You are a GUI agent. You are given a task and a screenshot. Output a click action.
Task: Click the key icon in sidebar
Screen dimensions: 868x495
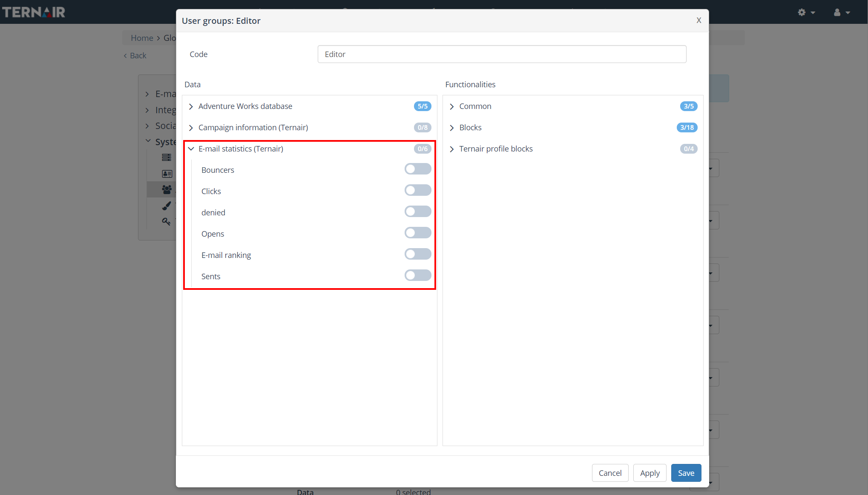pos(166,221)
